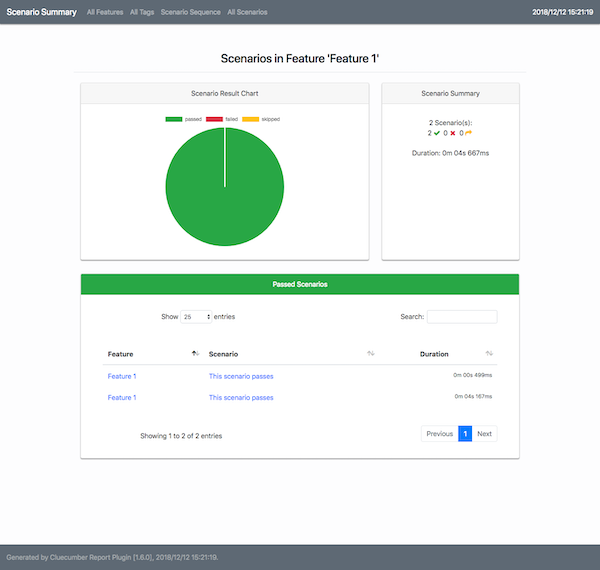Open 'This scenario passes' in 167ms row
600x570 pixels.
pyautogui.click(x=241, y=398)
